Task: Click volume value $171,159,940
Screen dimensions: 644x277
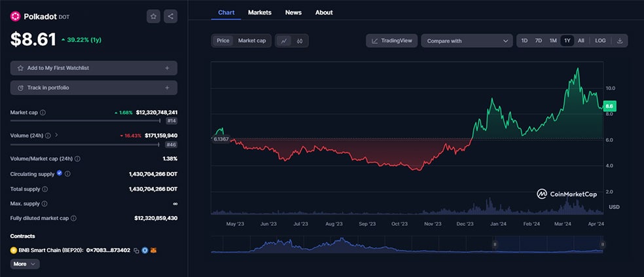Action: pyautogui.click(x=161, y=135)
